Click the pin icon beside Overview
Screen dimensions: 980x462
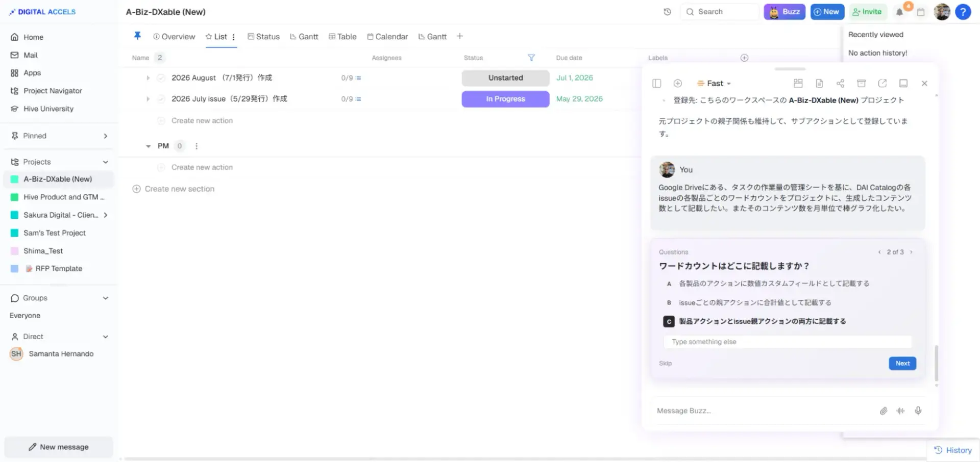pos(137,36)
